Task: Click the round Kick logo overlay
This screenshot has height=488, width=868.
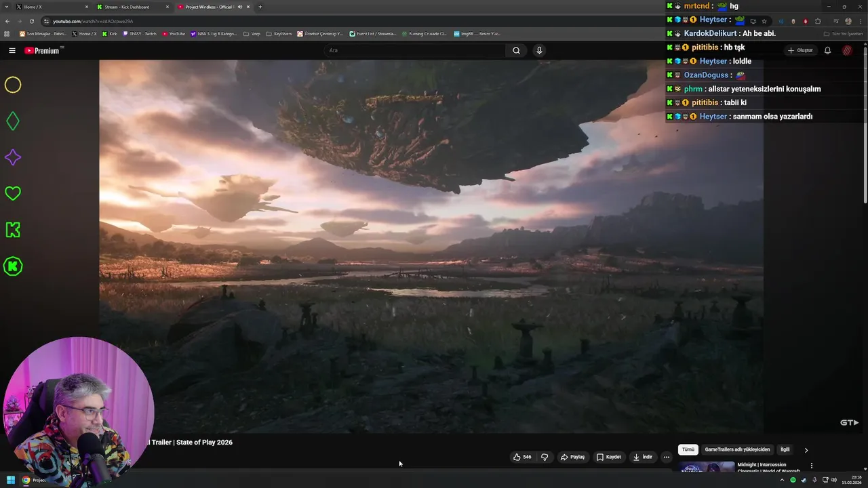Action: [x=13, y=266]
